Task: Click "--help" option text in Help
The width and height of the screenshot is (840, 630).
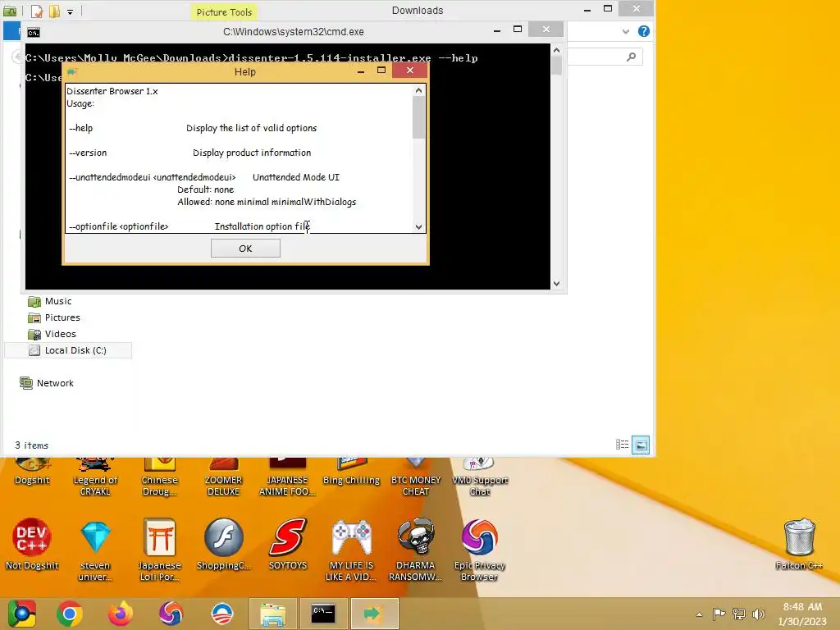Action: [81, 128]
